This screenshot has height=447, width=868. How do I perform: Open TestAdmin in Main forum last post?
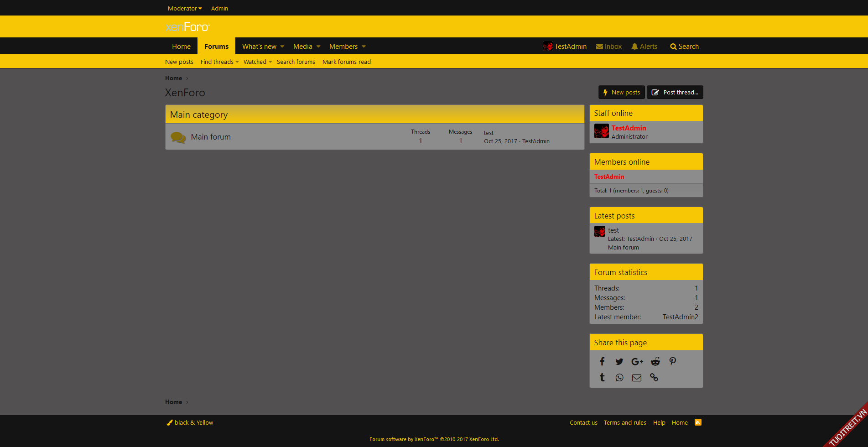[536, 141]
